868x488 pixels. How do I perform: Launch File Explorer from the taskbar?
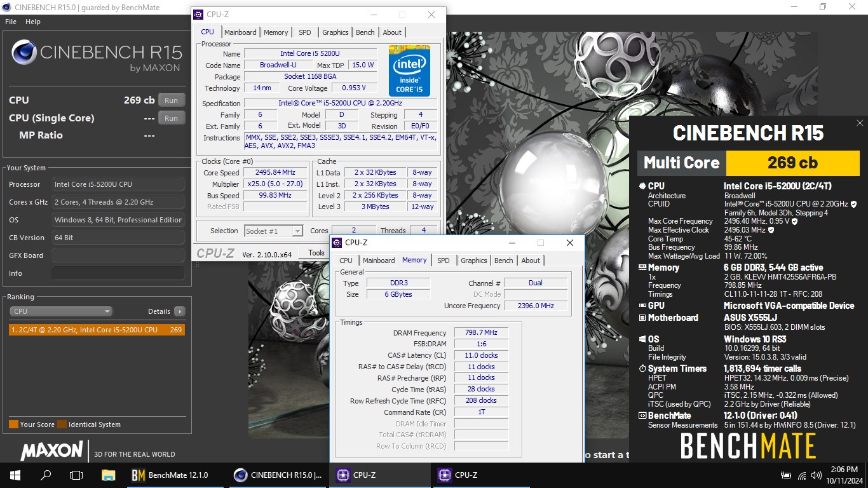108,475
